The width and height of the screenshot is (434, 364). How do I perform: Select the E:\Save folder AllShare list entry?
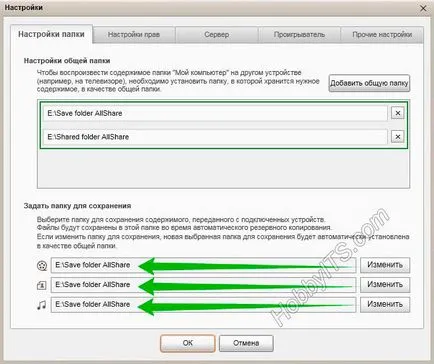pyautogui.click(x=215, y=113)
